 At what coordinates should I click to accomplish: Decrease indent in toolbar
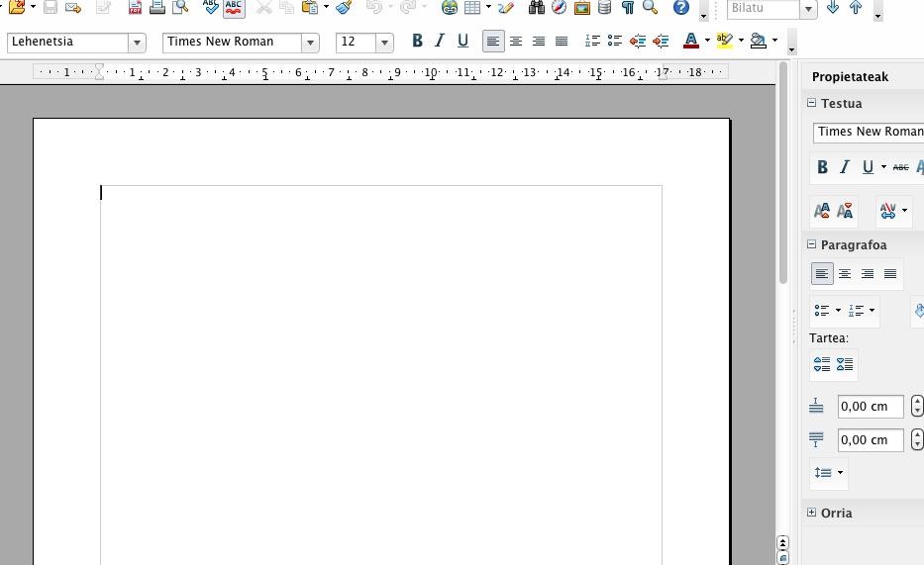[638, 41]
